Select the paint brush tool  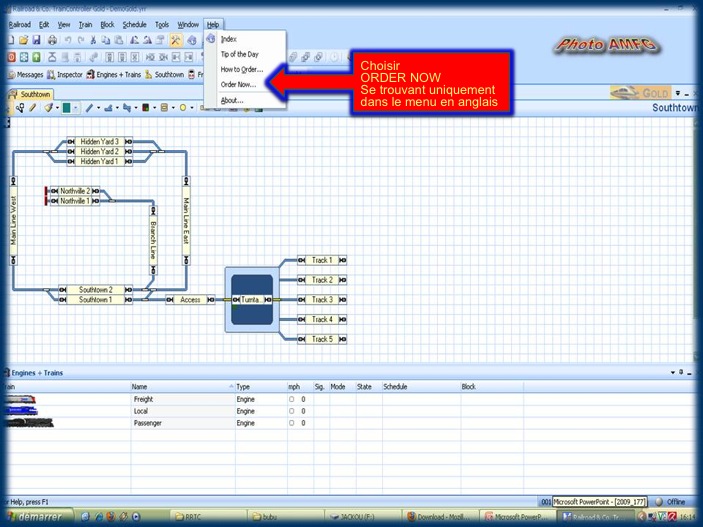point(48,108)
